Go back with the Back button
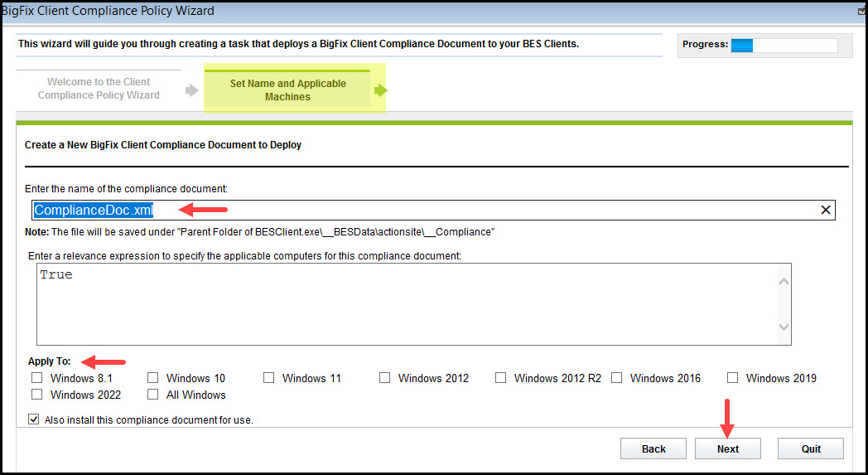The width and height of the screenshot is (868, 475). click(x=653, y=448)
